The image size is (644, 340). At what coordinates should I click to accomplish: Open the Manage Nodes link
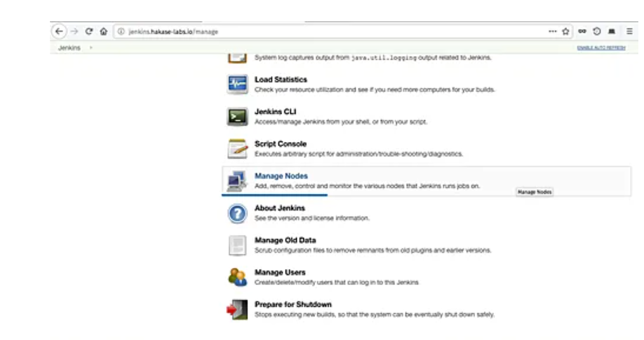click(x=281, y=176)
